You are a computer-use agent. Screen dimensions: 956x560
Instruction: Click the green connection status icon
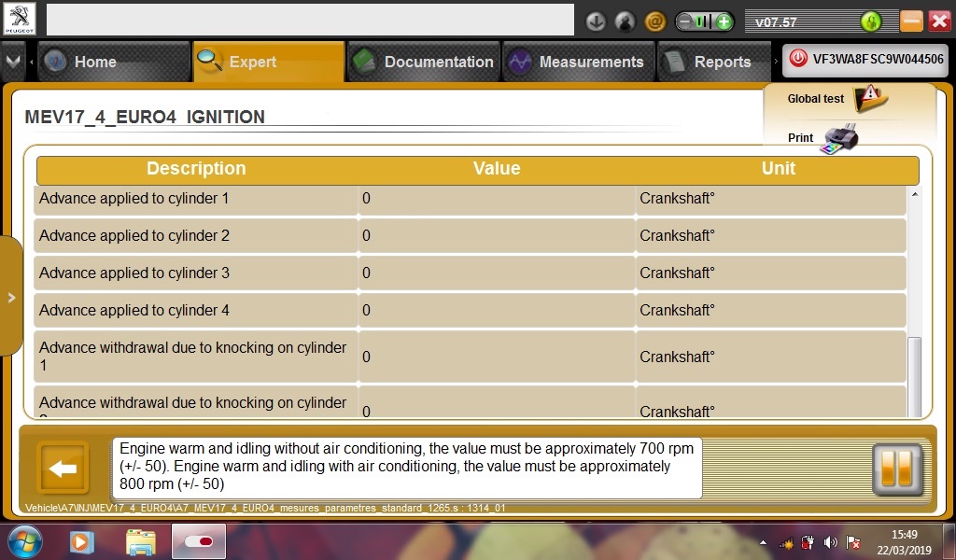tap(871, 22)
